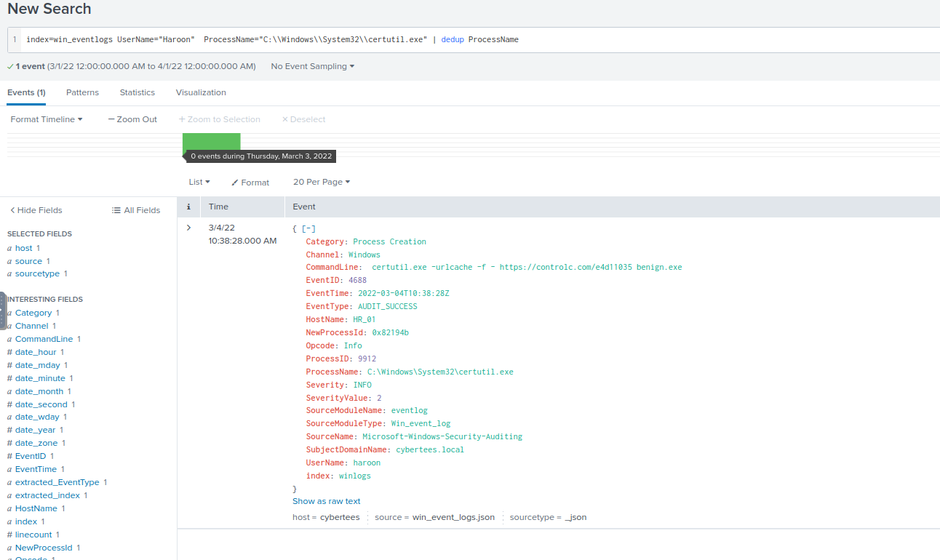Open the date_hour field
Screen dimensions: 940x560
click(x=35, y=352)
